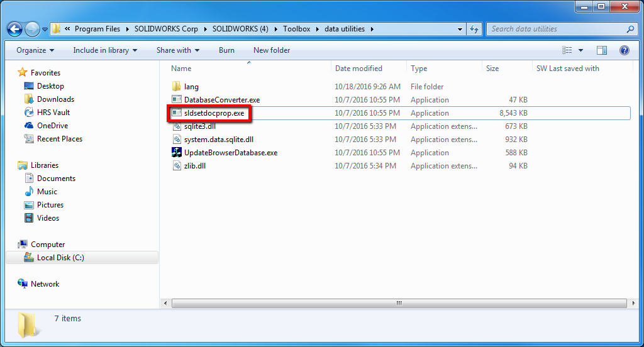Open the view options dropdown arrow
644x347 pixels.
(x=580, y=50)
